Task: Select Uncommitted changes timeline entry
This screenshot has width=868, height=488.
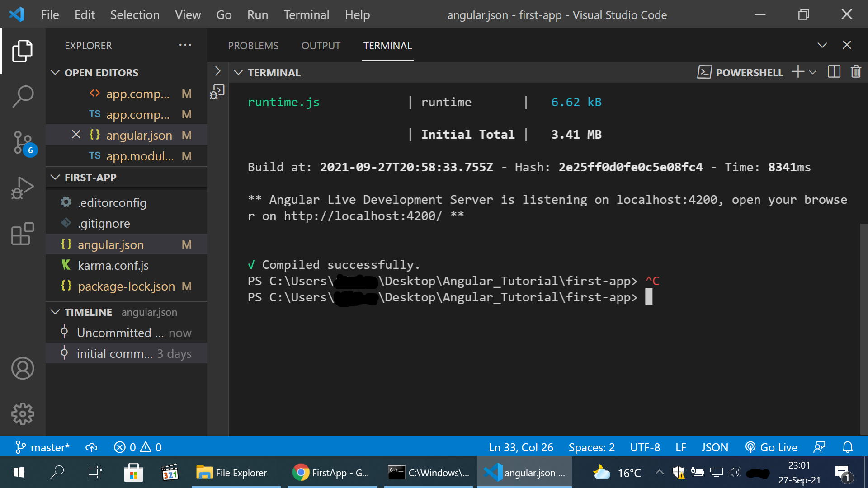Action: click(127, 333)
